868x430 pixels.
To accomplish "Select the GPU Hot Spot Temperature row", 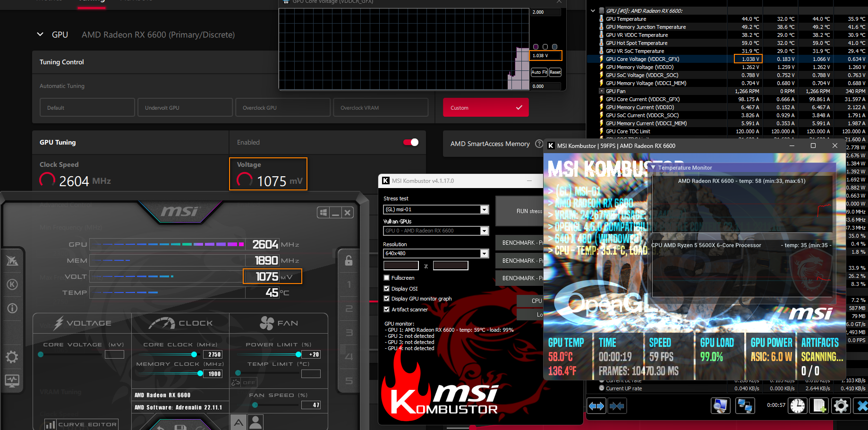I will coord(727,43).
